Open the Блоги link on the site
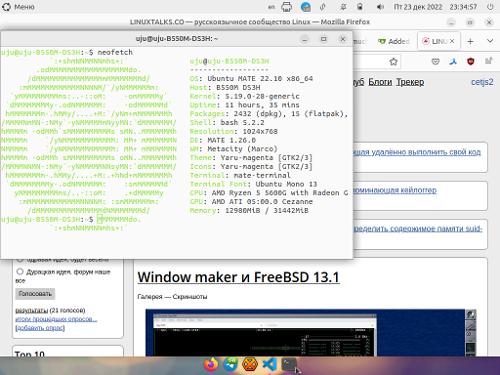500x375 pixels. [x=380, y=82]
